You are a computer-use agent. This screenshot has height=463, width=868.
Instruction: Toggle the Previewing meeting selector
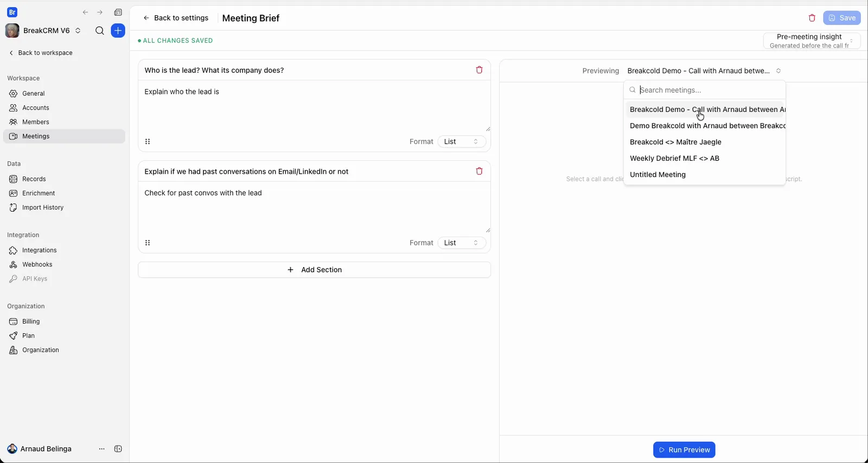click(x=704, y=71)
